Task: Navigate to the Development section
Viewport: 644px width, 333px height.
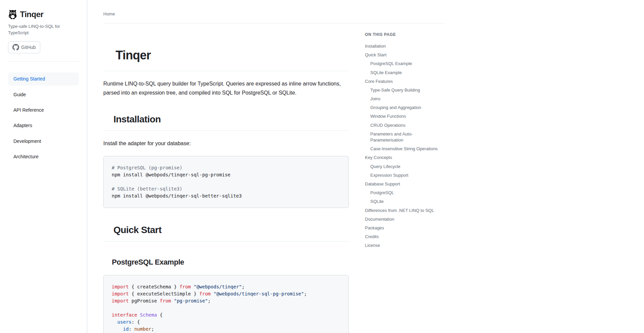Action: [x=27, y=141]
